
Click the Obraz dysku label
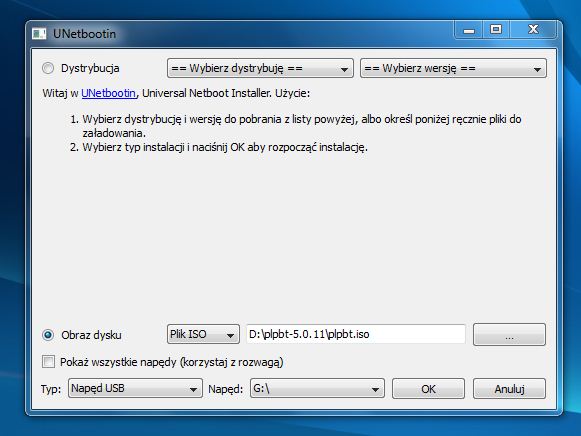91,335
